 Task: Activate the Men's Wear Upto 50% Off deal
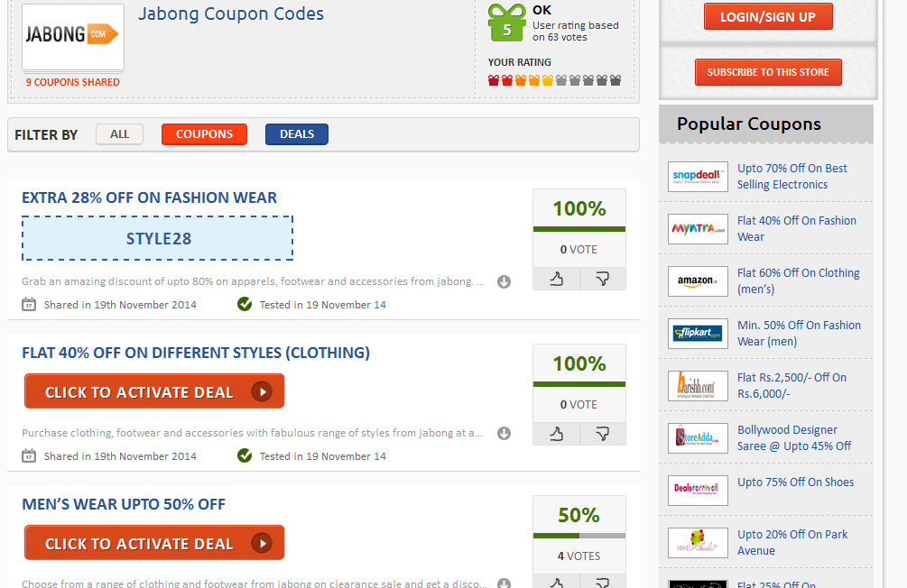click(x=154, y=543)
